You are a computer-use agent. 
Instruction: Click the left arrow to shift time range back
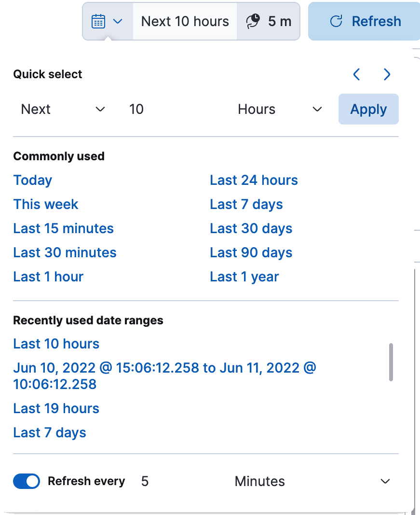click(x=356, y=74)
